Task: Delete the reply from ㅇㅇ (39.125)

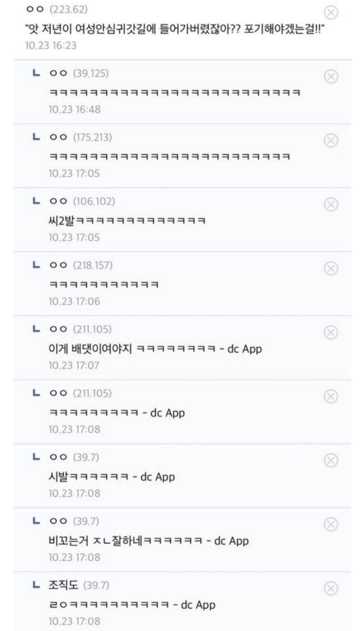Action: click(331, 76)
